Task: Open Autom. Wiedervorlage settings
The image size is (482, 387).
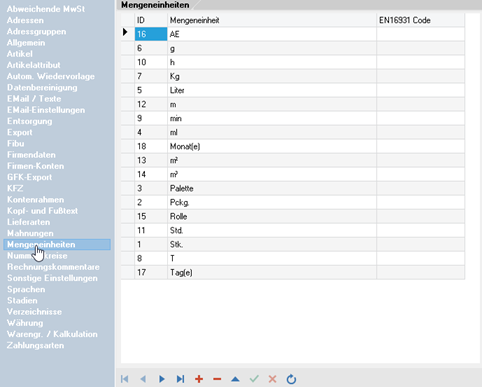Action: point(51,76)
